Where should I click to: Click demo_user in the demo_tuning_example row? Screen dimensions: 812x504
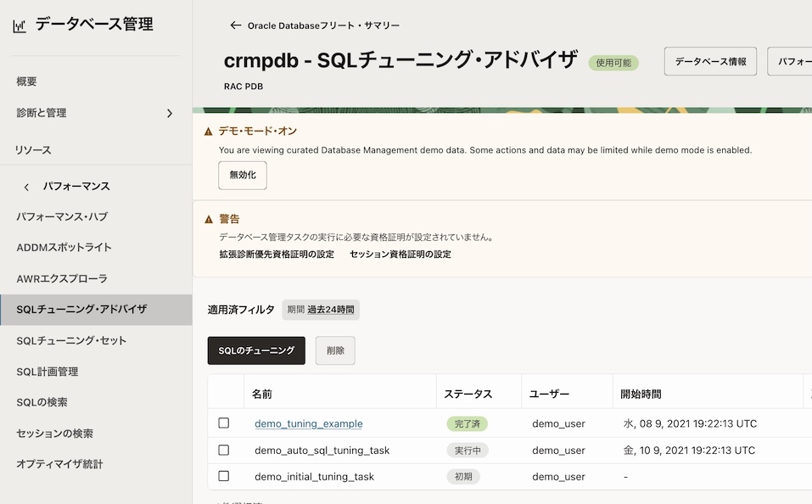click(559, 423)
